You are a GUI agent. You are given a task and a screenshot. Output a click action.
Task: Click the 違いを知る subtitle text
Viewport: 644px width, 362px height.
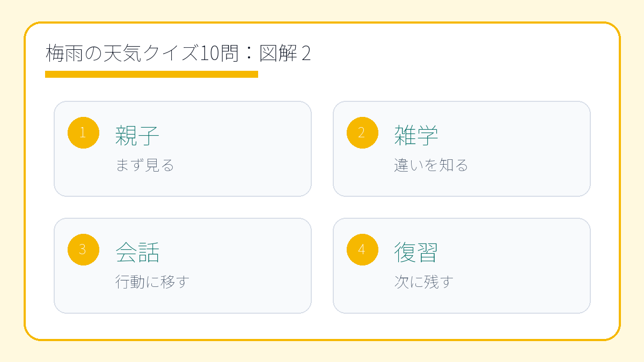[431, 165]
